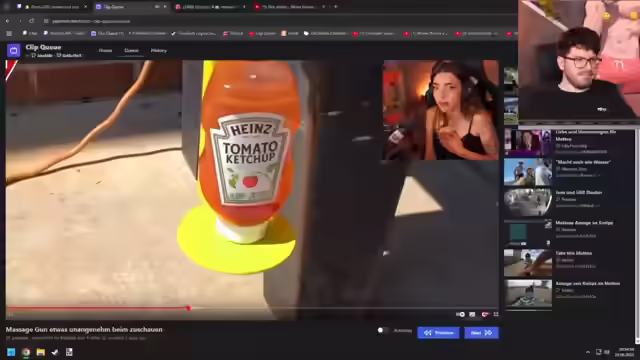Image resolution: width=640 pixels, height=360 pixels.
Task: Toggle the Autoplay switch
Action: (x=382, y=330)
